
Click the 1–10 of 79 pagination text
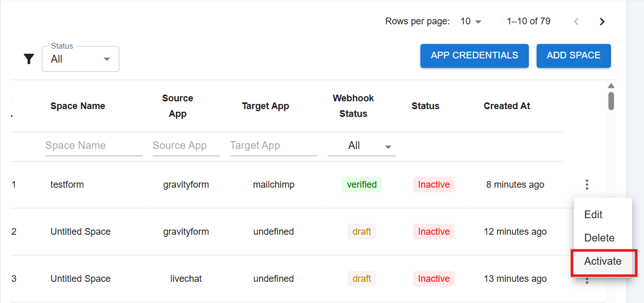pos(529,22)
